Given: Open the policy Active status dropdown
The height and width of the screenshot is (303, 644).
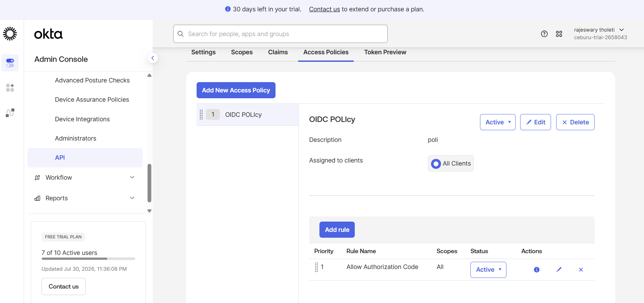Looking at the screenshot, I should coord(497,122).
